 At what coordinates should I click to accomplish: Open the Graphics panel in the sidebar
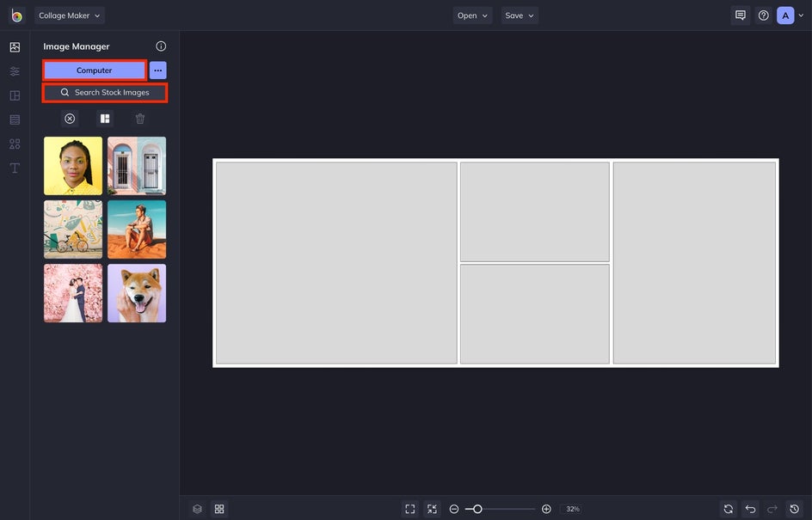[x=14, y=144]
